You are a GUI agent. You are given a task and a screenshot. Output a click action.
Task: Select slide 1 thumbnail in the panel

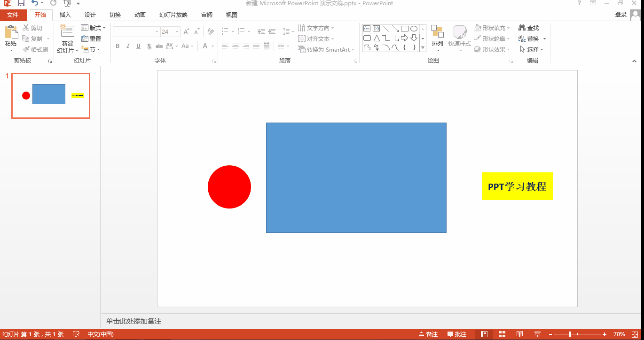(51, 96)
